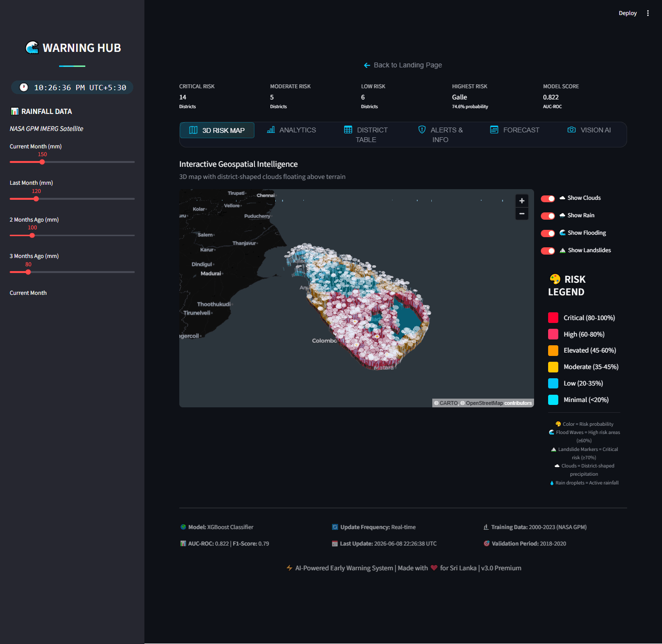Click the map icon in 3D Risk Map tab
Viewport: 662px width, 644px height.
click(x=193, y=130)
